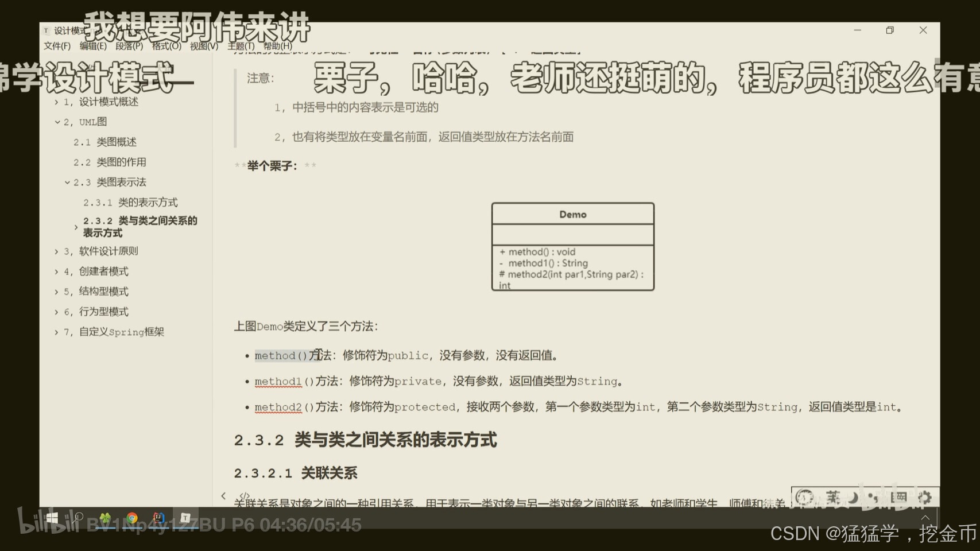Expand the 2.3.2 类与类之间关系的表示方式 arrow
The image size is (980, 551).
pyautogui.click(x=76, y=227)
